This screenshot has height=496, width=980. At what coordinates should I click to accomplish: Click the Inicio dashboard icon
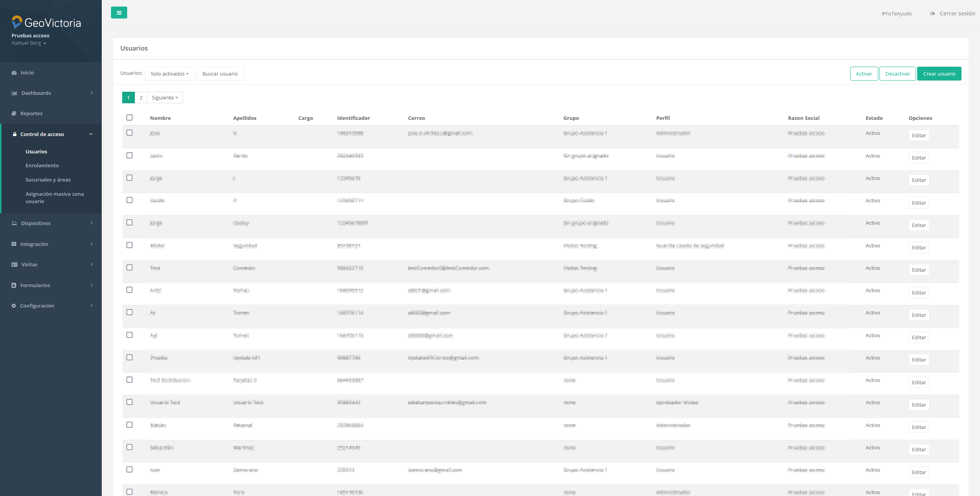click(14, 73)
